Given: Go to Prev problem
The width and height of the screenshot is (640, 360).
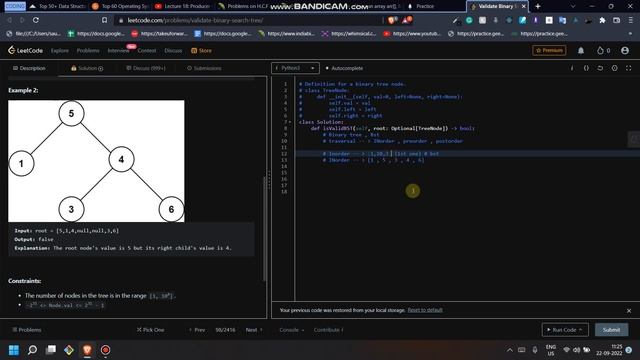Looking at the screenshot, I should (x=197, y=330).
